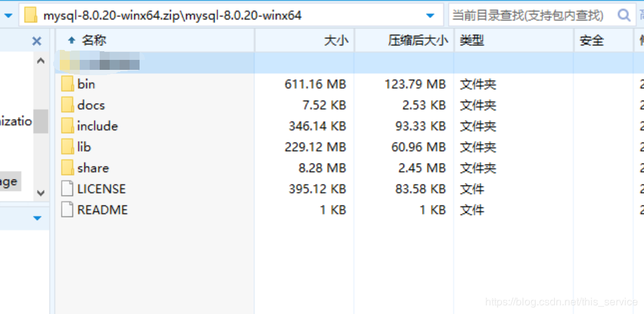
Task: Click the 2.45 MB compressed size
Action: click(x=422, y=168)
